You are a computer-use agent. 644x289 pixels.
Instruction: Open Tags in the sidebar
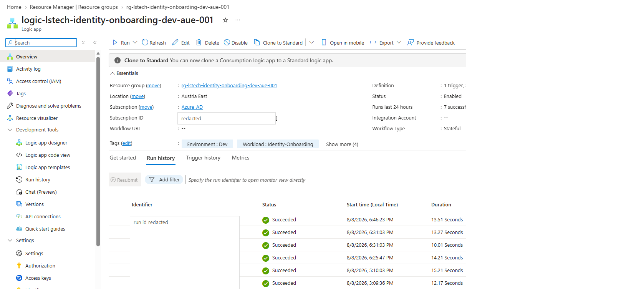point(48,93)
